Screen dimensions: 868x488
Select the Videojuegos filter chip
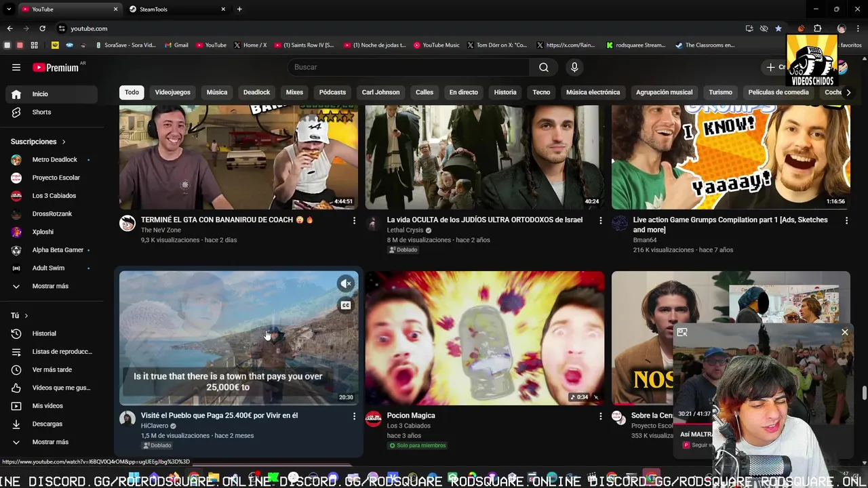click(x=172, y=92)
